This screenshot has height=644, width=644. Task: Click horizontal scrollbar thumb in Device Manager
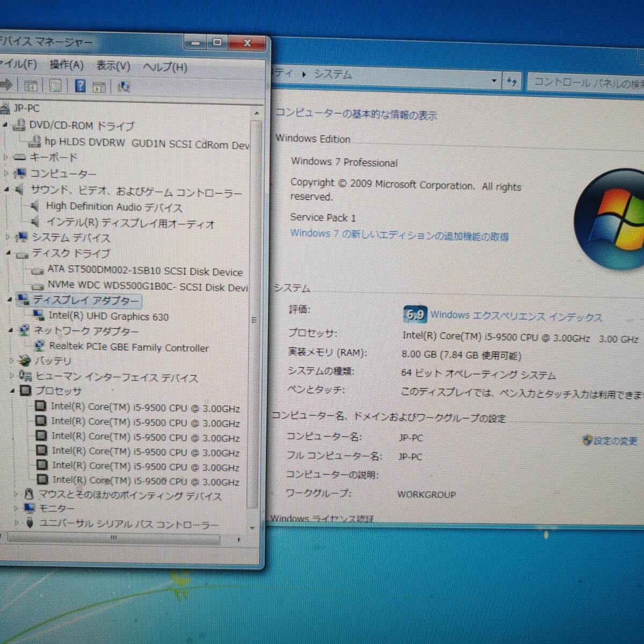114,538
